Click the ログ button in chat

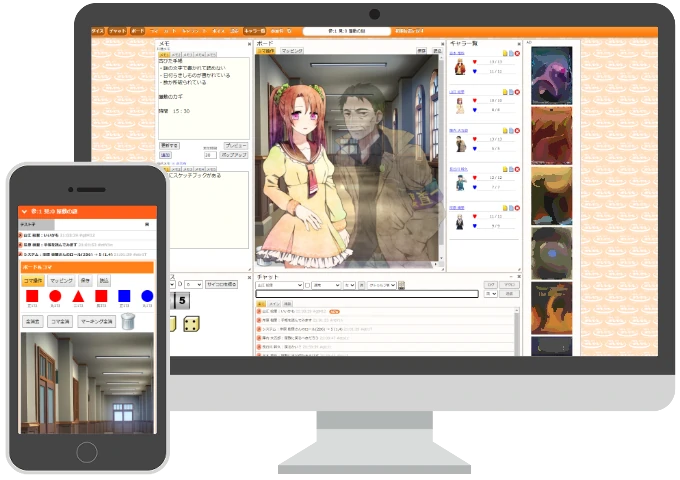coord(490,285)
